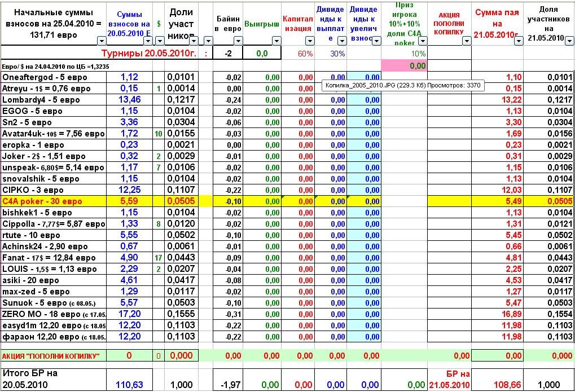This screenshot has width=575, height=392.
Task: Open Доля участников на 21.05.2010 filter
Action: tap(569, 41)
